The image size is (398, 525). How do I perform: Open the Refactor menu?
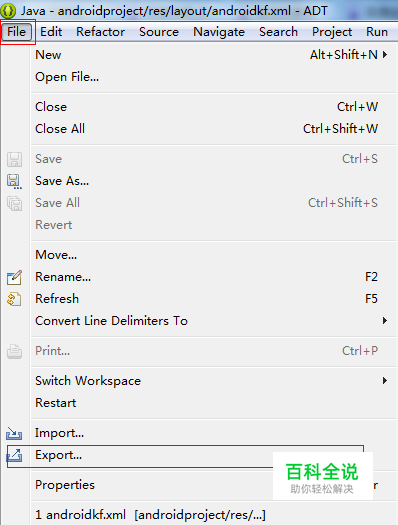coord(100,32)
